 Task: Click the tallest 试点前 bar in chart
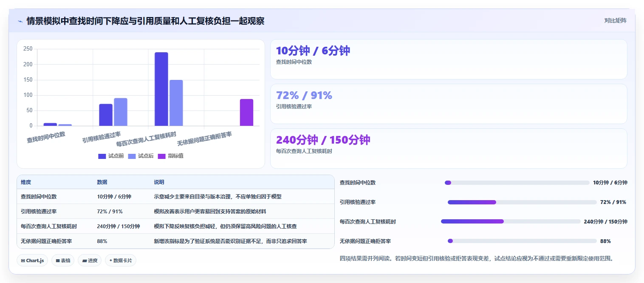pos(161,89)
